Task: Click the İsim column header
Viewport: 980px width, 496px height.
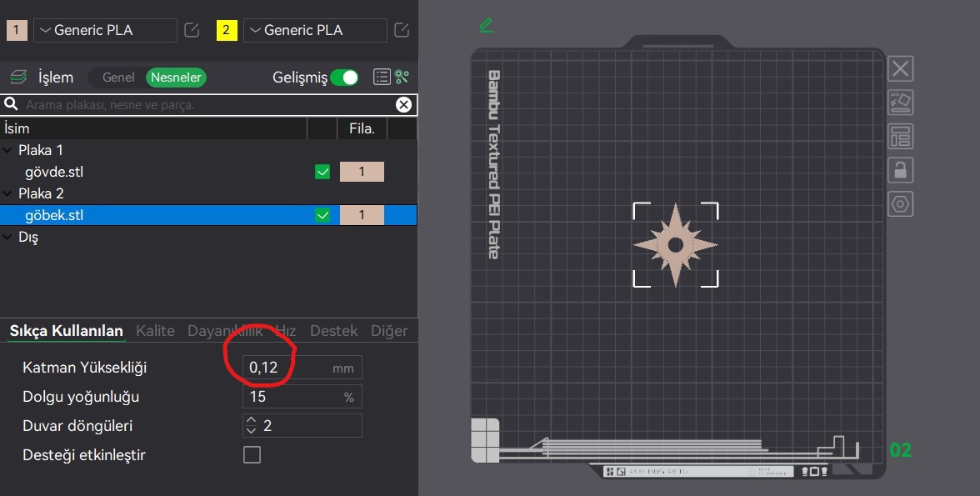Action: (153, 128)
